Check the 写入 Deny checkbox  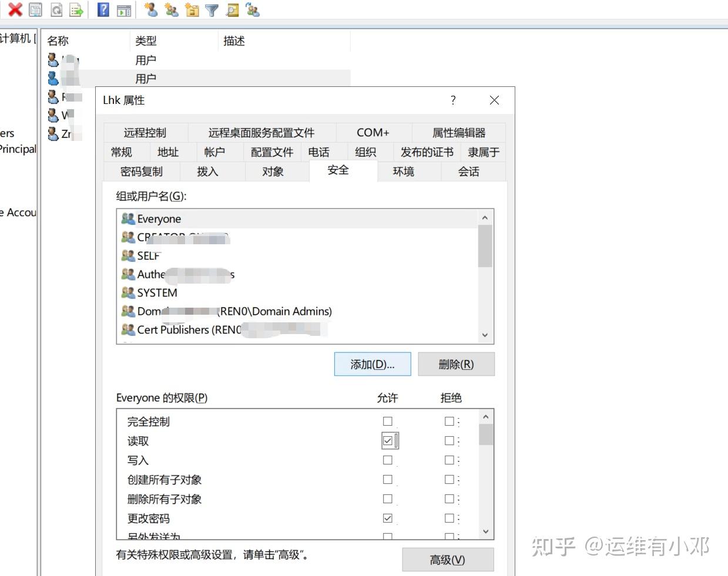[448, 460]
